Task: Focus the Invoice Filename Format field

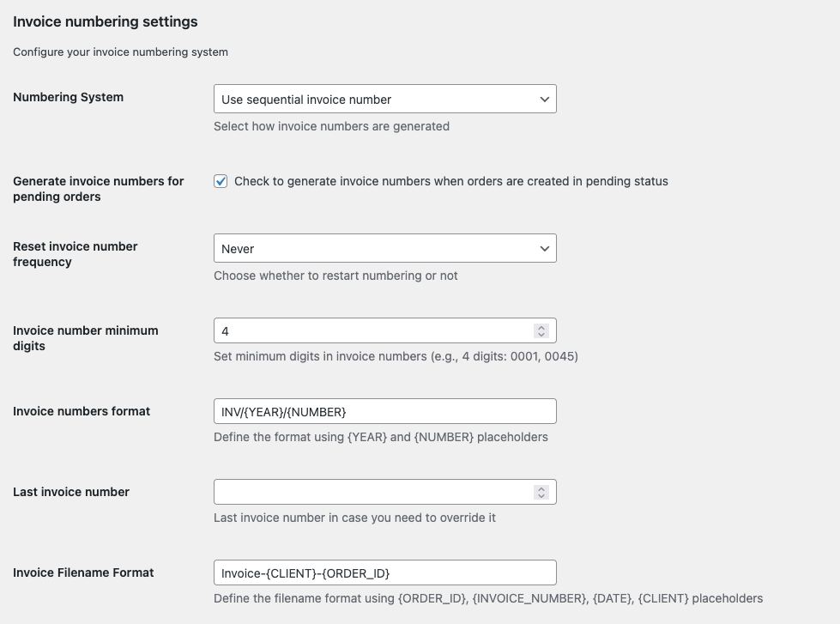Action: coord(384,573)
